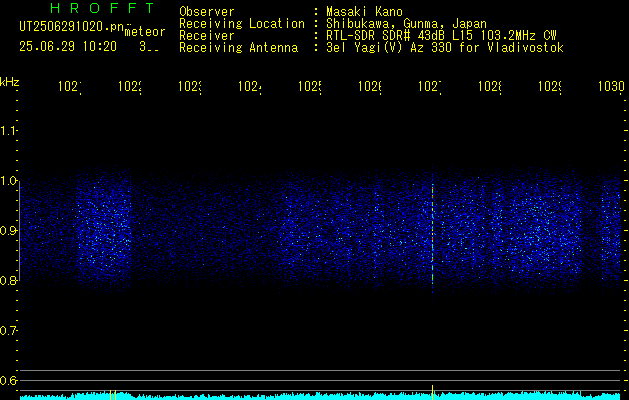Click the 0.7 kHz frequency label

(x=8, y=331)
